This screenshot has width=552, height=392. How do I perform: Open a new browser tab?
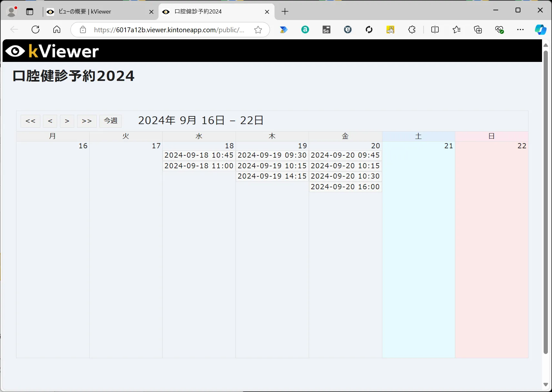pyautogui.click(x=285, y=12)
